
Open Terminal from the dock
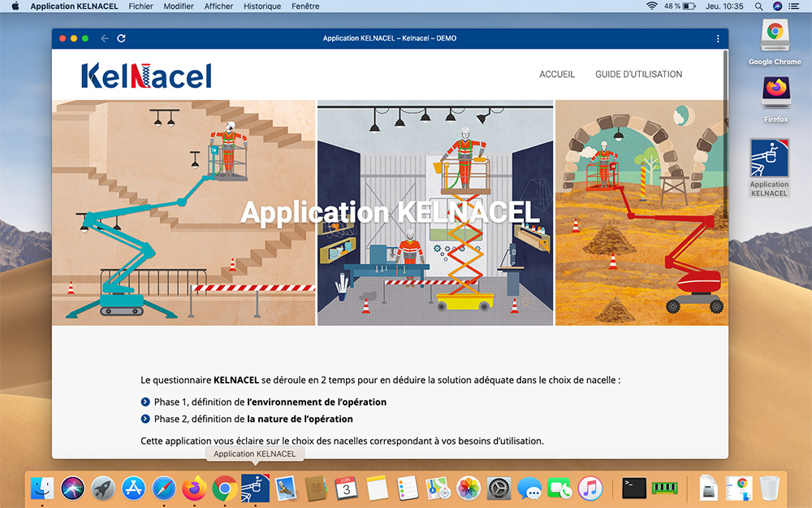click(634, 488)
